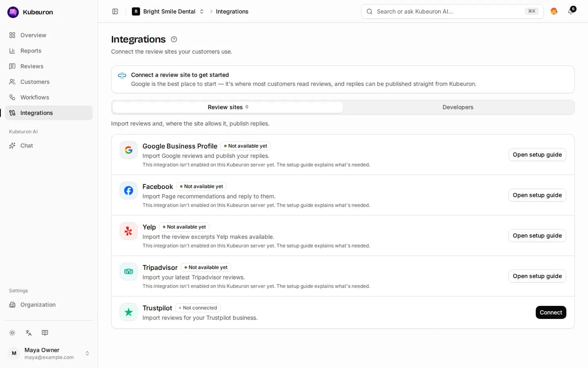Click the Trustpilot star icon

[129, 312]
